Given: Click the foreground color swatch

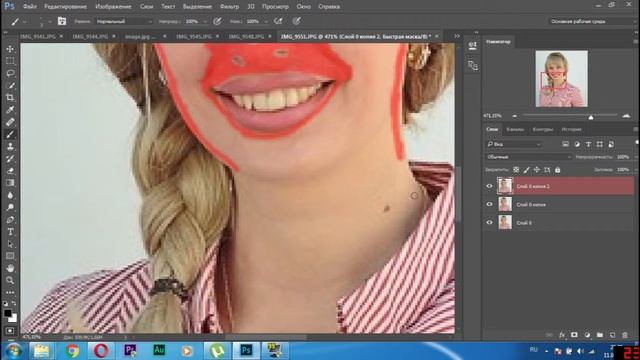Looking at the screenshot, I should (7, 313).
